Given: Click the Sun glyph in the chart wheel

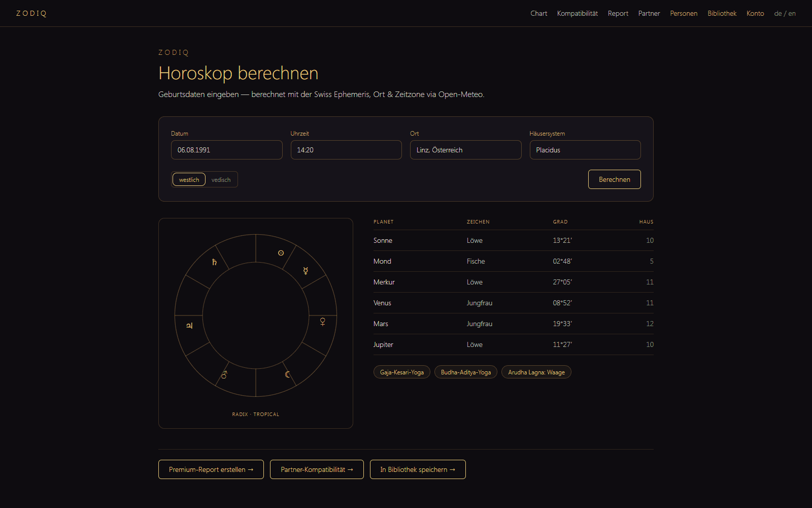Looking at the screenshot, I should pyautogui.click(x=281, y=253).
